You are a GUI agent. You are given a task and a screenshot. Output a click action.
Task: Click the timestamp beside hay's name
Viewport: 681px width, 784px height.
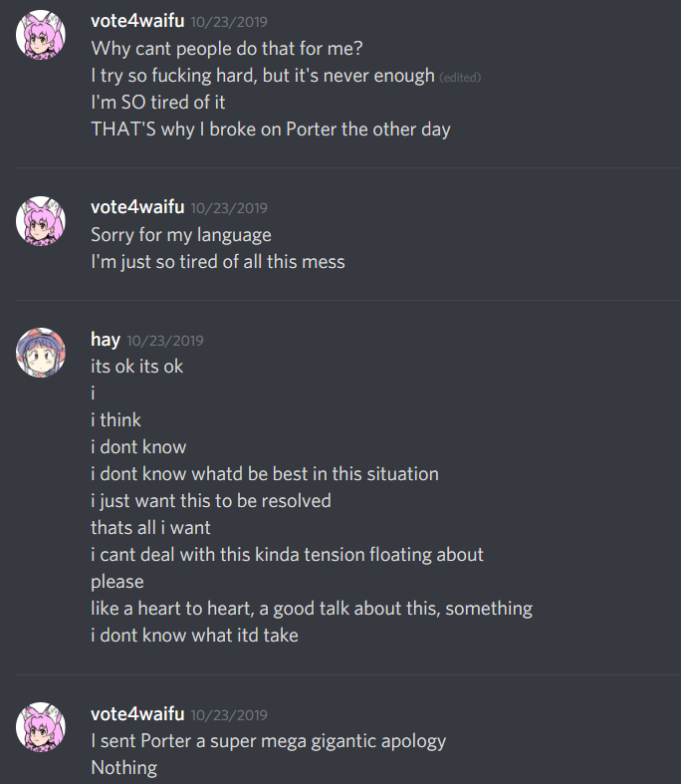pyautogui.click(x=165, y=341)
